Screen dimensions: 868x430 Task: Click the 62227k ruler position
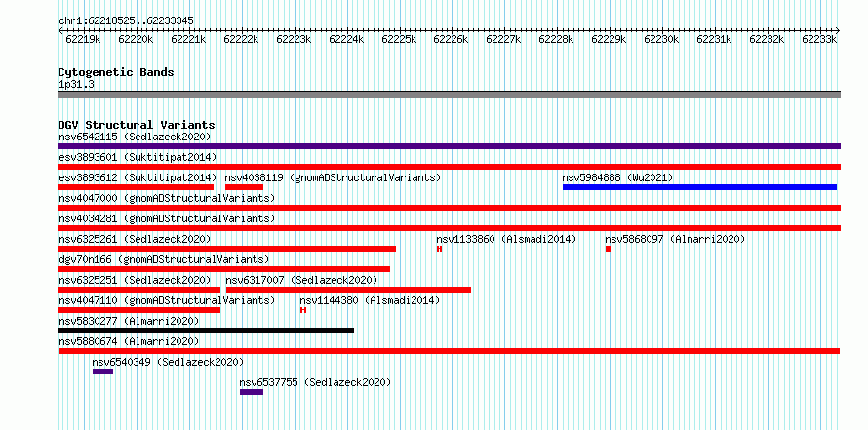(x=503, y=40)
